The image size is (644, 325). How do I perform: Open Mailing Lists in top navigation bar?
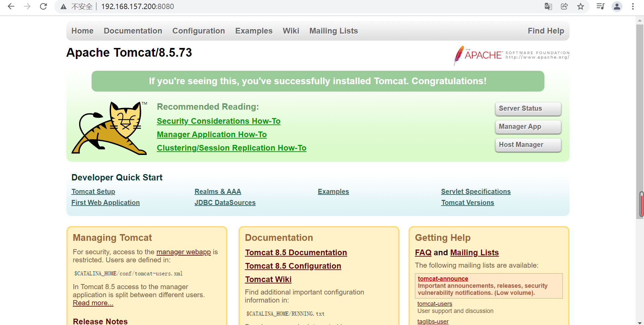click(334, 31)
